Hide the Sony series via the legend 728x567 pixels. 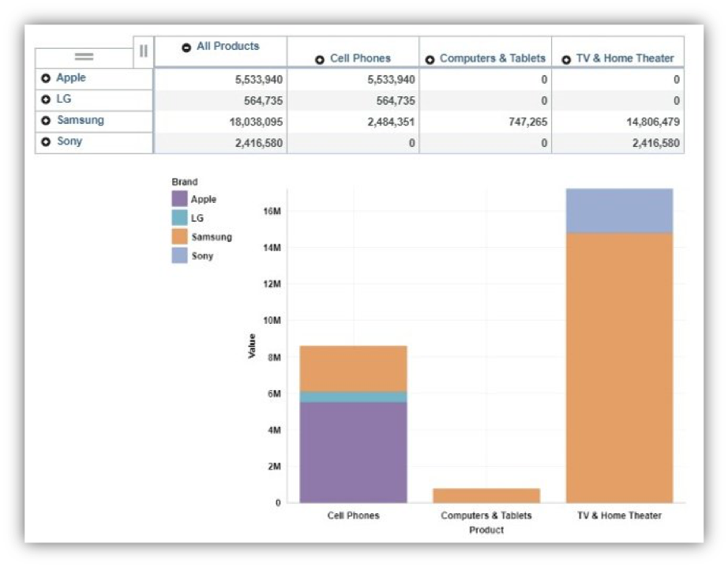click(201, 256)
